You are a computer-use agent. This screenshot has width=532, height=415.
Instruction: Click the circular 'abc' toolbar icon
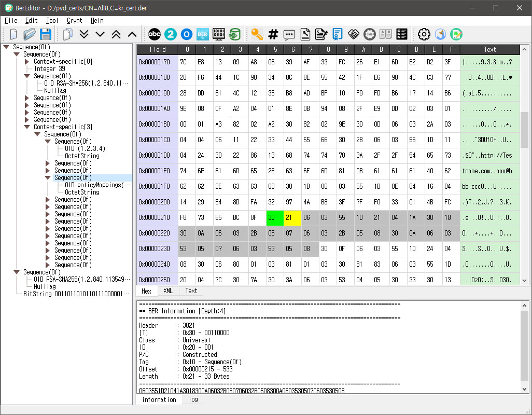(155, 35)
